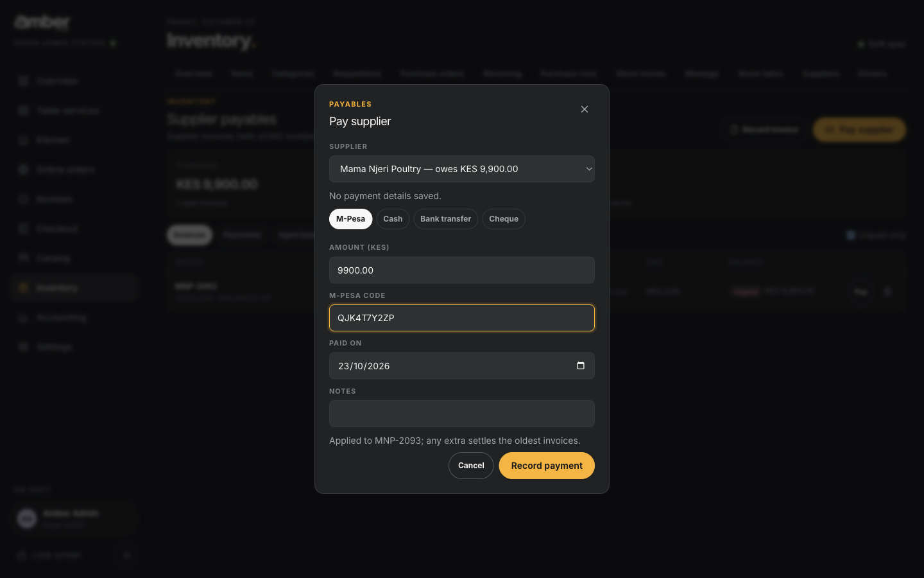Click the 'NOTES' label
Image resolution: width=924 pixels, height=578 pixels.
coord(343,391)
